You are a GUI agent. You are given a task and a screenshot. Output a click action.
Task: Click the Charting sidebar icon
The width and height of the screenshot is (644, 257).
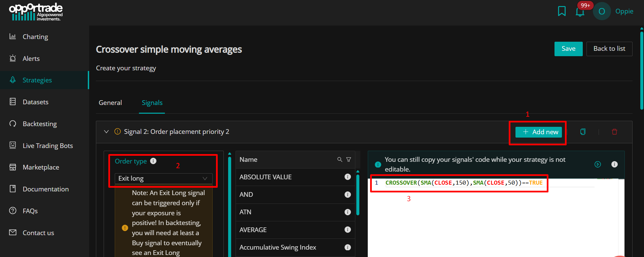point(13,36)
